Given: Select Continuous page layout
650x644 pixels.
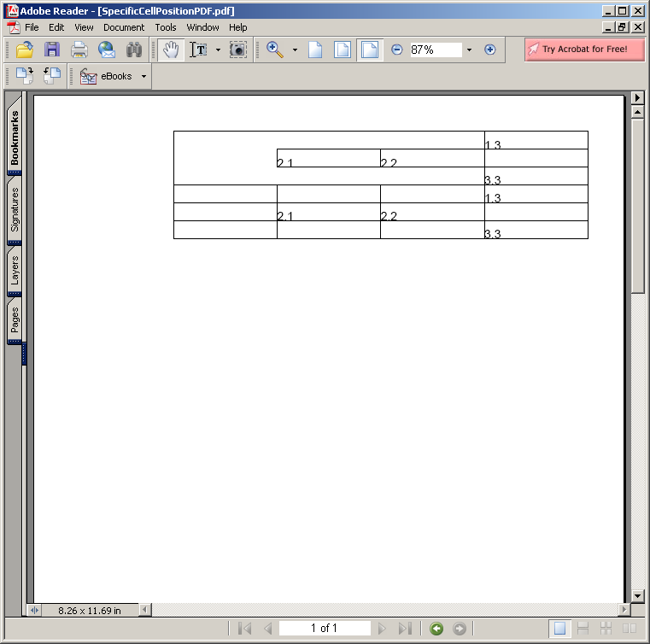Looking at the screenshot, I should [x=583, y=629].
